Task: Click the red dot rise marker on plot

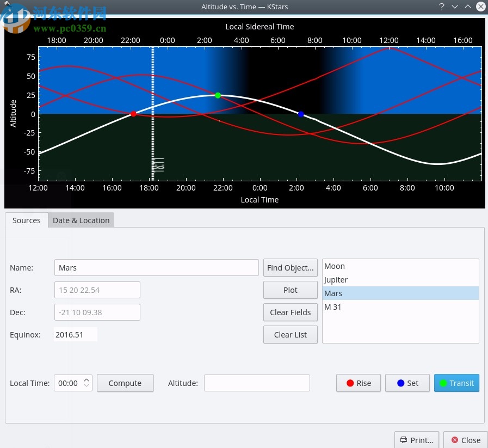Action: pos(133,114)
